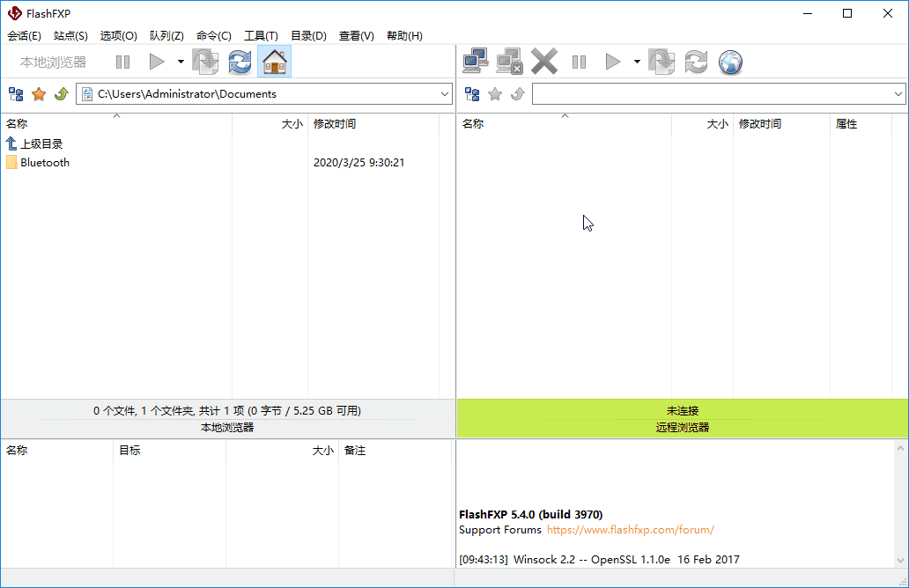Open the 命令(C) menu

[214, 36]
